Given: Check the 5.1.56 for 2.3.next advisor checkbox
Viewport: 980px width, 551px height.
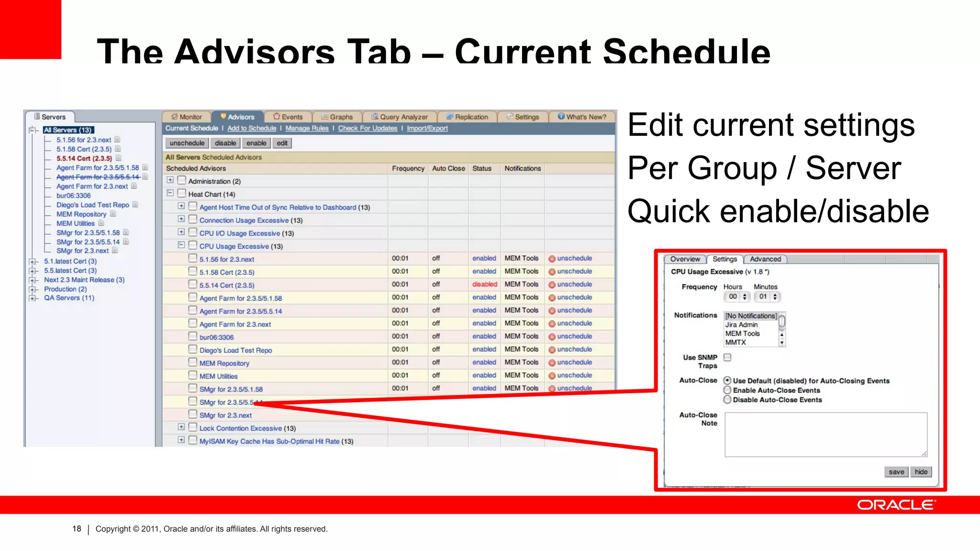Looking at the screenshot, I should tap(193, 258).
